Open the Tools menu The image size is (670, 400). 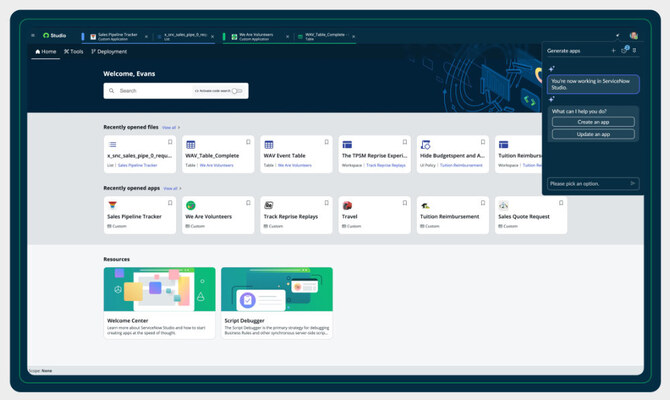(x=74, y=51)
